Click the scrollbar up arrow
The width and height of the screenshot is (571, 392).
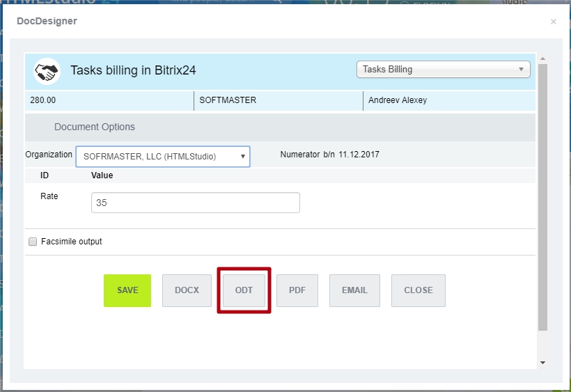(542, 58)
